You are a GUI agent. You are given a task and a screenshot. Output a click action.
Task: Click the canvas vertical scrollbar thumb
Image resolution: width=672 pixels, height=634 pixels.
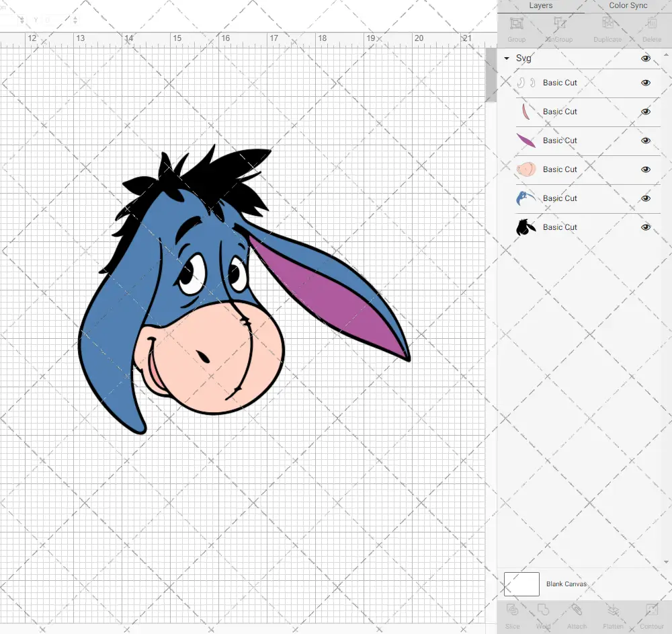pos(491,75)
